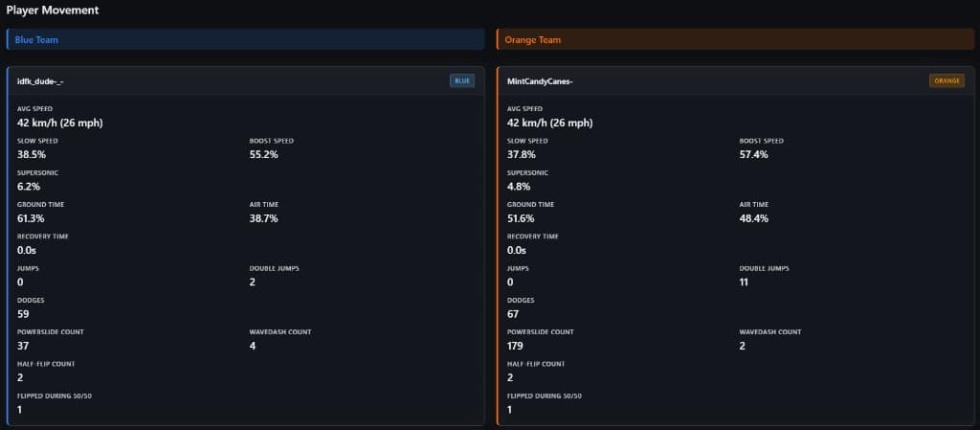Click orange player's dodges value 67
The width and height of the screenshot is (980, 430).
(514, 314)
